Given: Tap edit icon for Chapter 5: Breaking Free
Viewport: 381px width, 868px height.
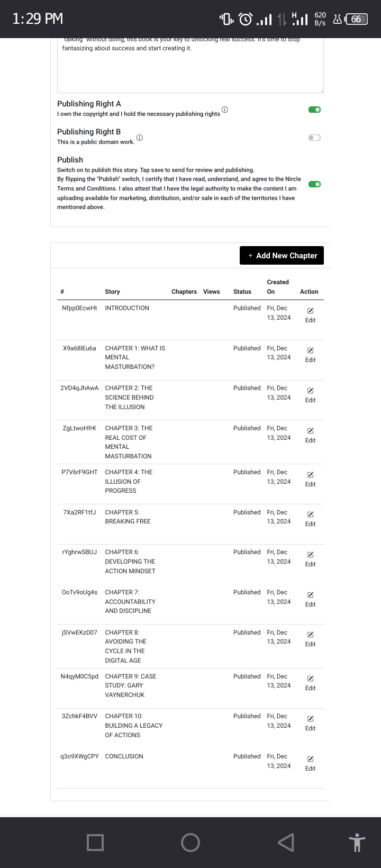Looking at the screenshot, I should click(x=311, y=514).
